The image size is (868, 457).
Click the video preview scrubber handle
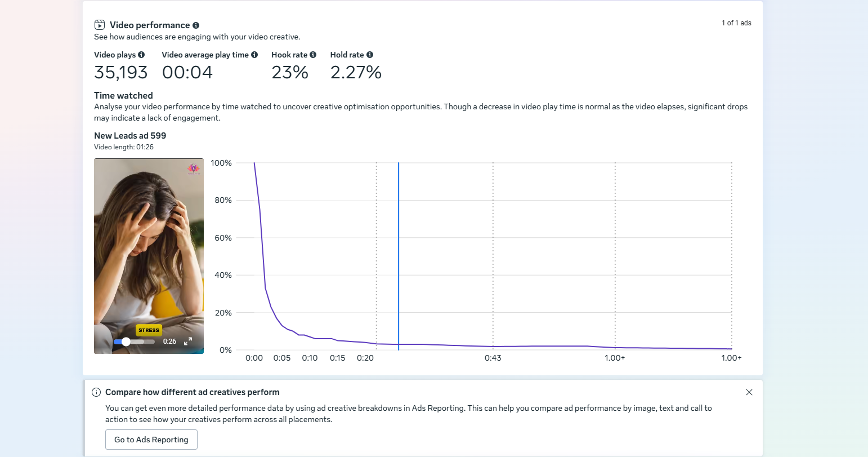pyautogui.click(x=126, y=341)
